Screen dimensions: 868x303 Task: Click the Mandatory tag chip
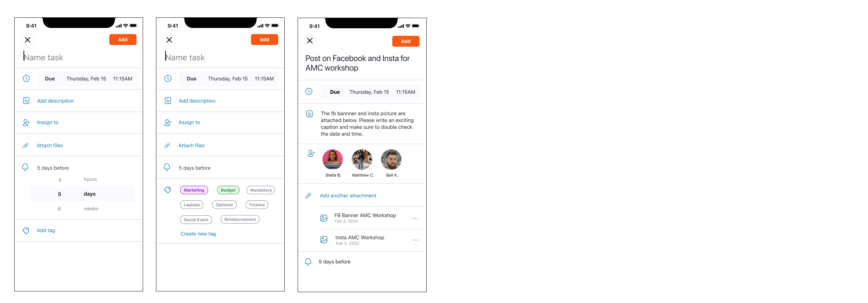[x=261, y=190]
